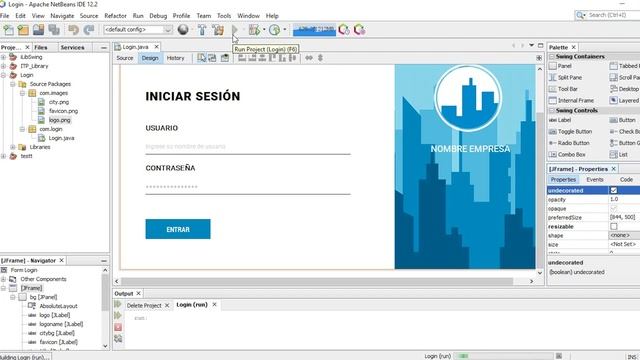Click the Run Project play icon
This screenshot has height=360, width=640.
click(235, 29)
